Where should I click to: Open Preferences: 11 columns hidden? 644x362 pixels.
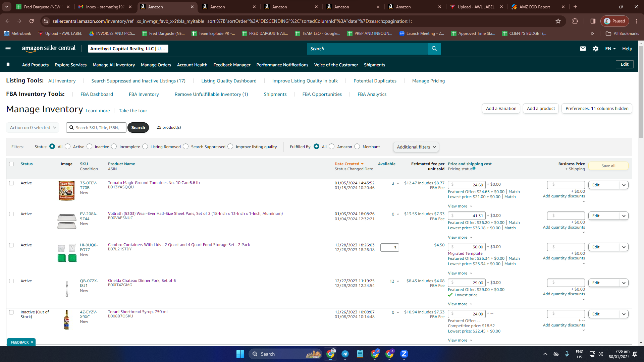(597, 108)
